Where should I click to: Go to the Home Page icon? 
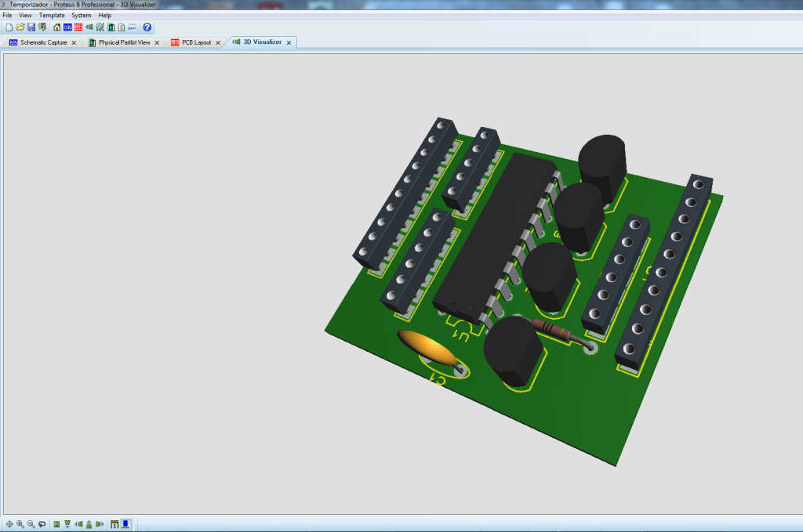click(x=57, y=27)
